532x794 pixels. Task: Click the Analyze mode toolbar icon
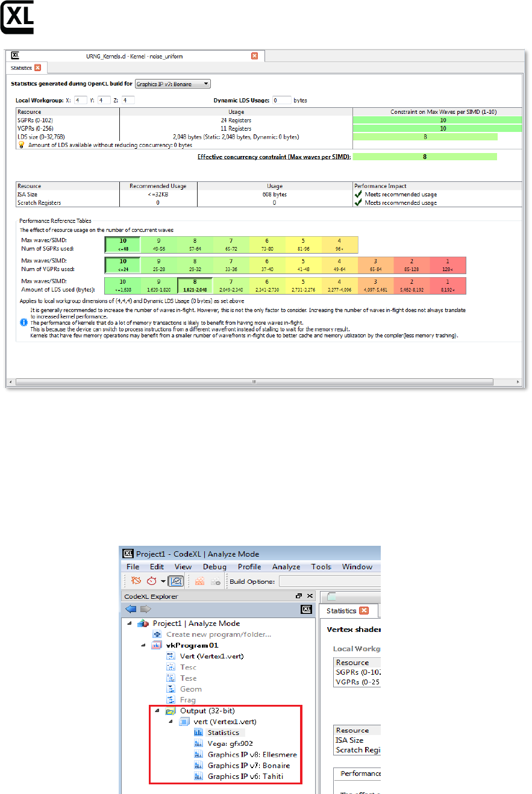(x=176, y=581)
